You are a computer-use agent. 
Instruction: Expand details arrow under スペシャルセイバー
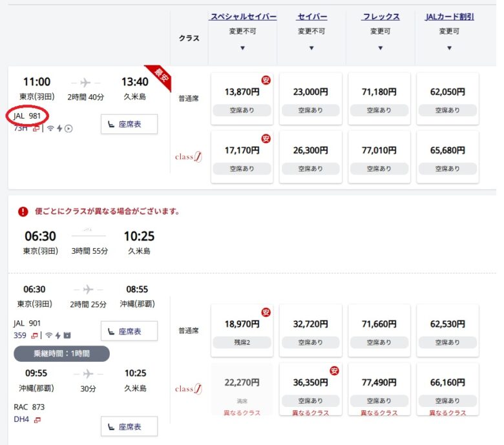(x=243, y=48)
